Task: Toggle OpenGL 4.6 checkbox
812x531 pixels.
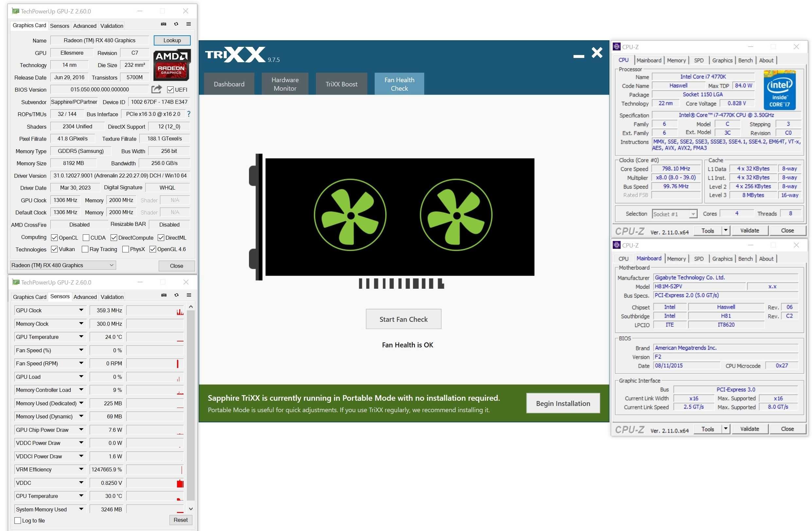Action: 152,249
